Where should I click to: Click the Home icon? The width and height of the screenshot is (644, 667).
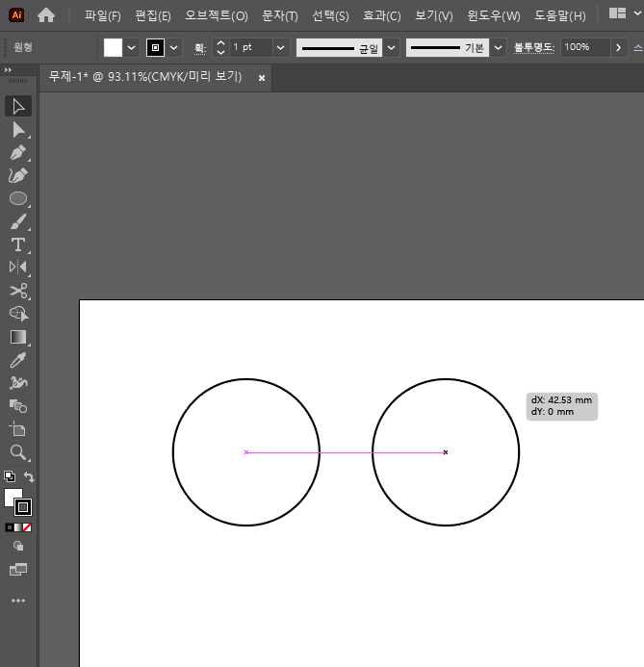(x=46, y=15)
